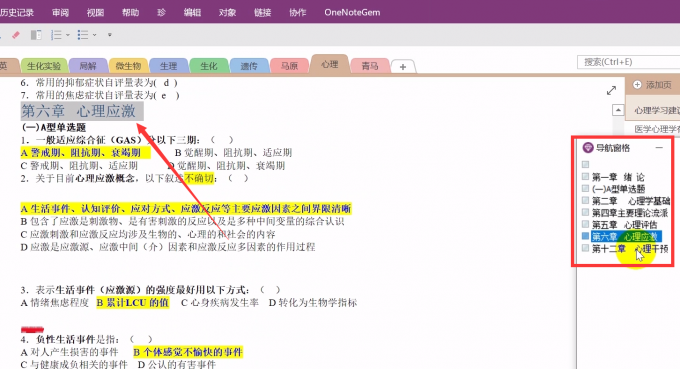Click the highlighted word 不确切 in question 2
This screenshot has width=680, height=369.
pyautogui.click(x=199, y=178)
